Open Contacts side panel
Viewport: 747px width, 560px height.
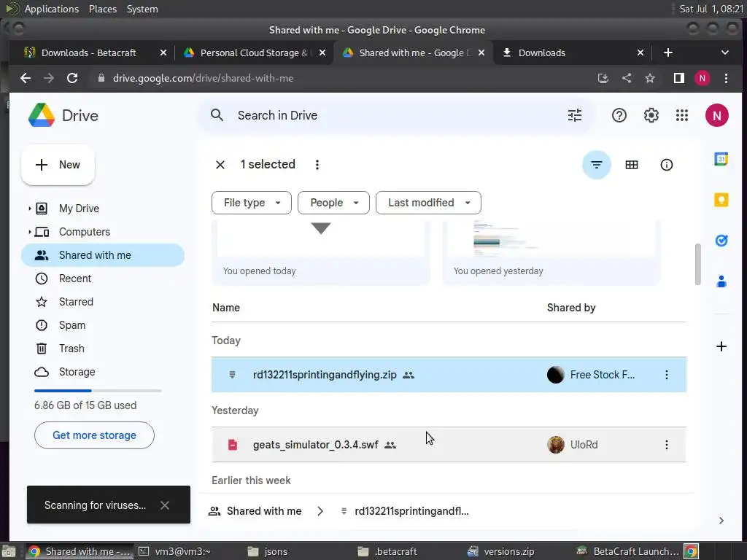point(721,281)
